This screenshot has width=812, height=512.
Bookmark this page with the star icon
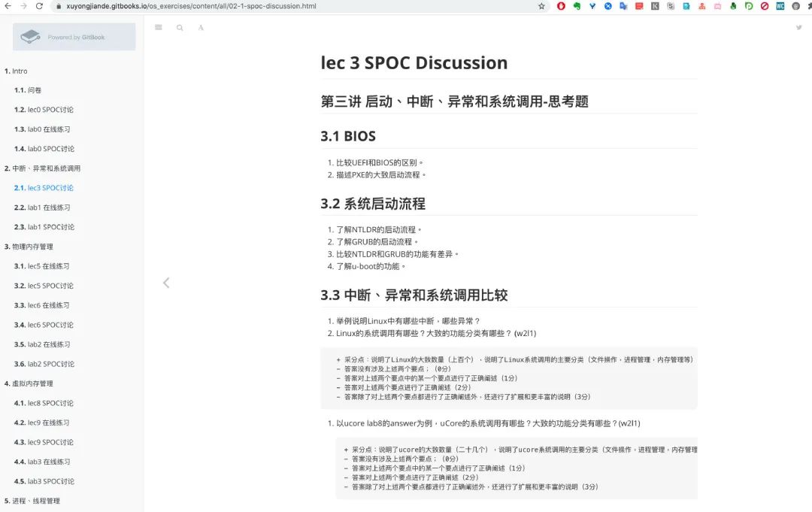tap(541, 6)
